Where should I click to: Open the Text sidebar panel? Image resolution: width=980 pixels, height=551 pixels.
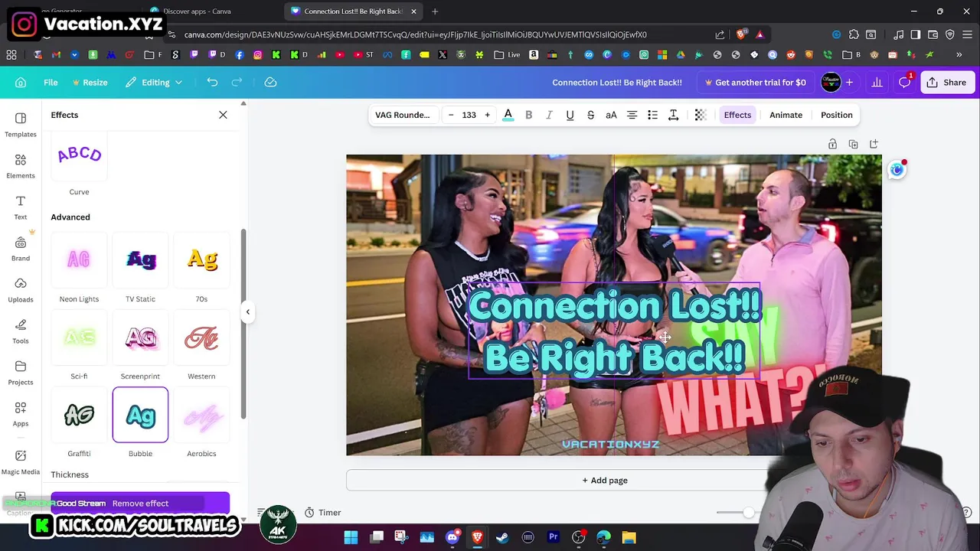(x=21, y=207)
